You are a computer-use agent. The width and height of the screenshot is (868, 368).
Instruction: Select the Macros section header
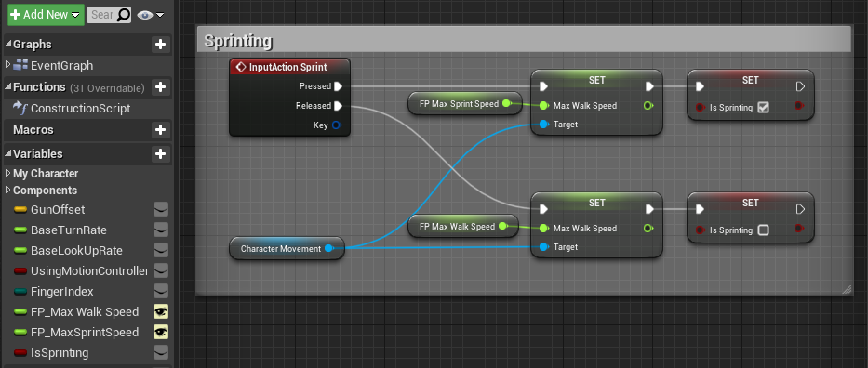point(33,130)
